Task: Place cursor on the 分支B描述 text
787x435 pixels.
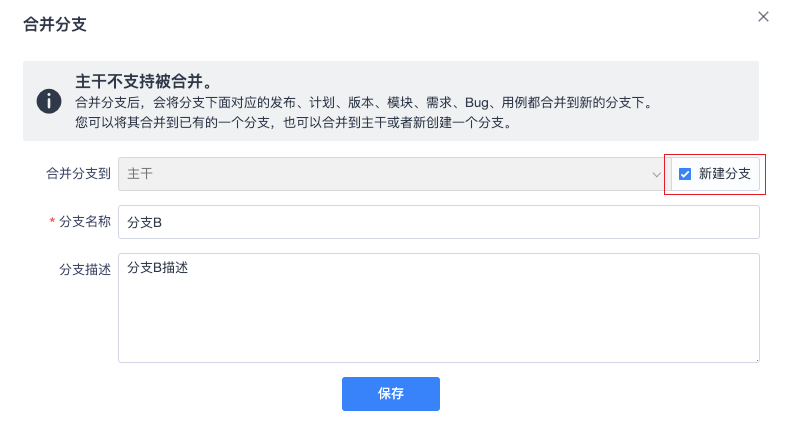Action: pos(157,267)
